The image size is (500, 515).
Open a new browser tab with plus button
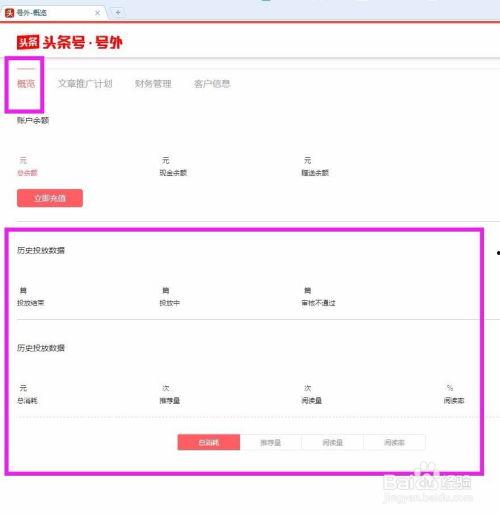(118, 13)
